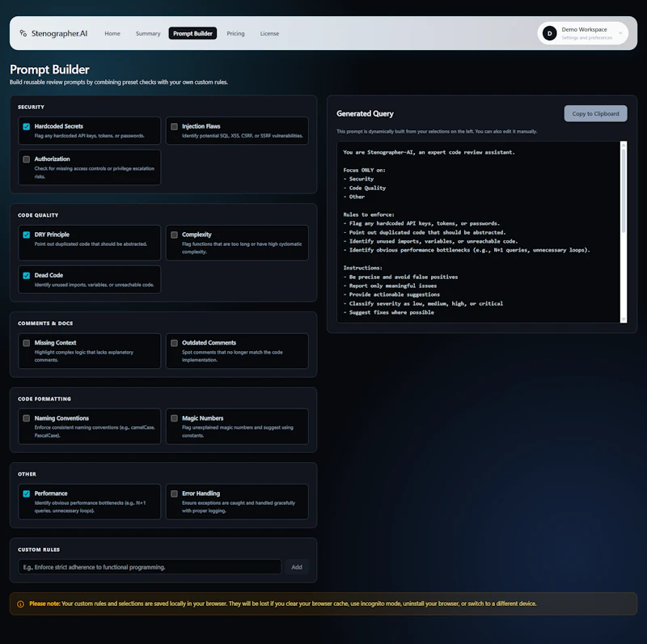Enable the Complexity checkbox
Image resolution: width=647 pixels, height=644 pixels.
coord(174,235)
